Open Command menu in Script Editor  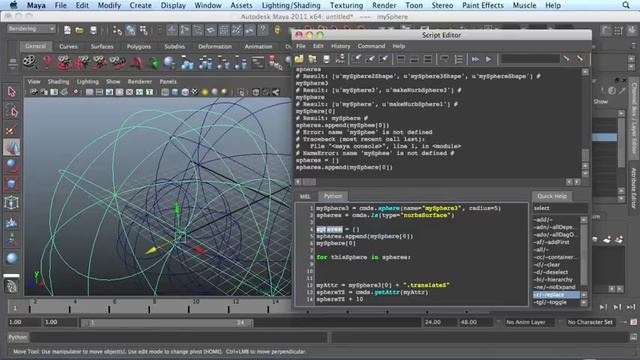click(x=371, y=46)
